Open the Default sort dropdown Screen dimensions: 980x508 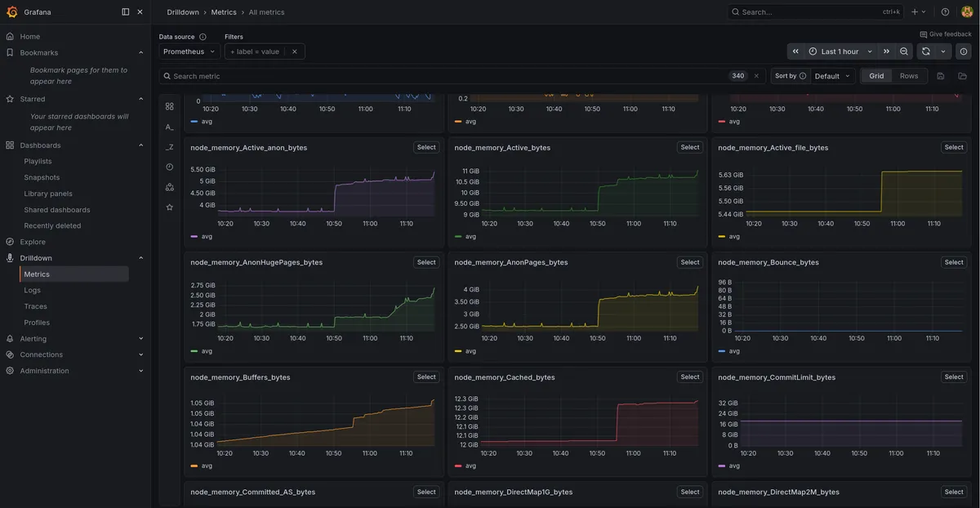(x=833, y=76)
